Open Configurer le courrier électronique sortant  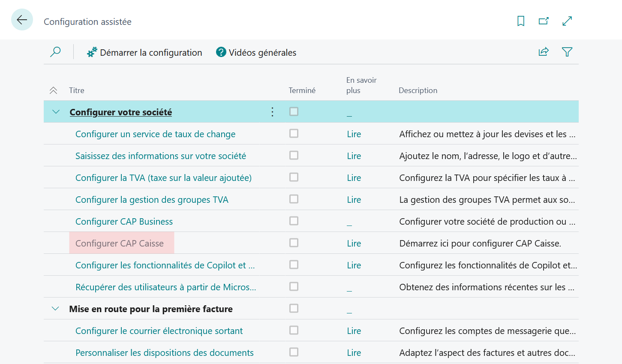[159, 331]
